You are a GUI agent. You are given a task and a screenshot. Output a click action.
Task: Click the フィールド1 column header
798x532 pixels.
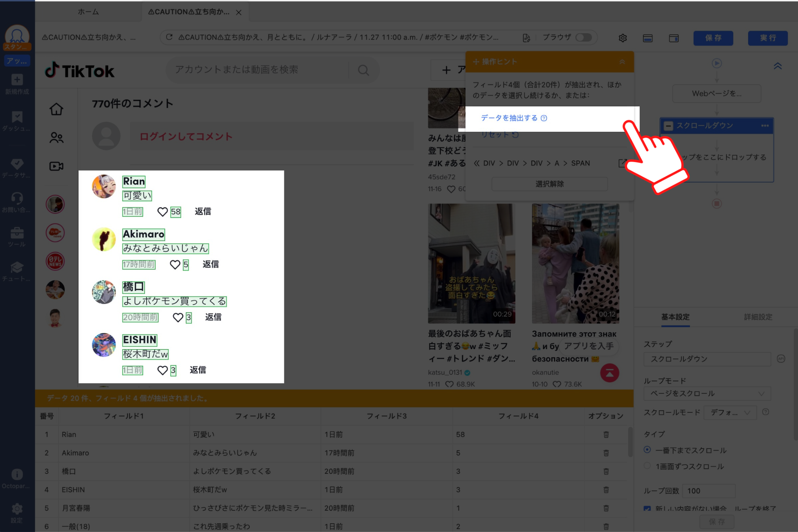tap(124, 416)
